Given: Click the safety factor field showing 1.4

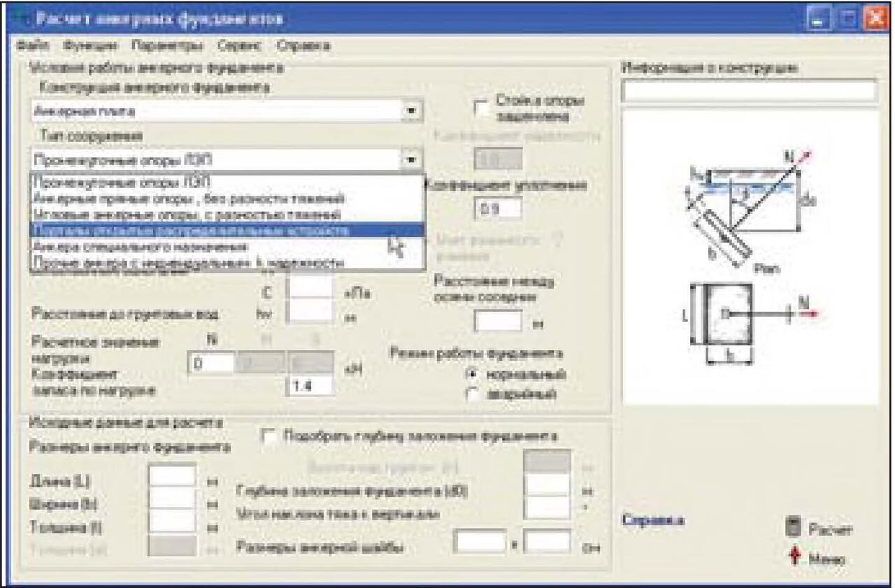Looking at the screenshot, I should [x=311, y=385].
